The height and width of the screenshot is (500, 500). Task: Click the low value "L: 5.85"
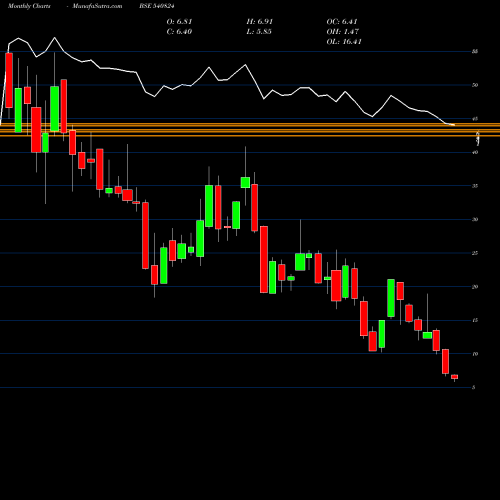point(259,32)
